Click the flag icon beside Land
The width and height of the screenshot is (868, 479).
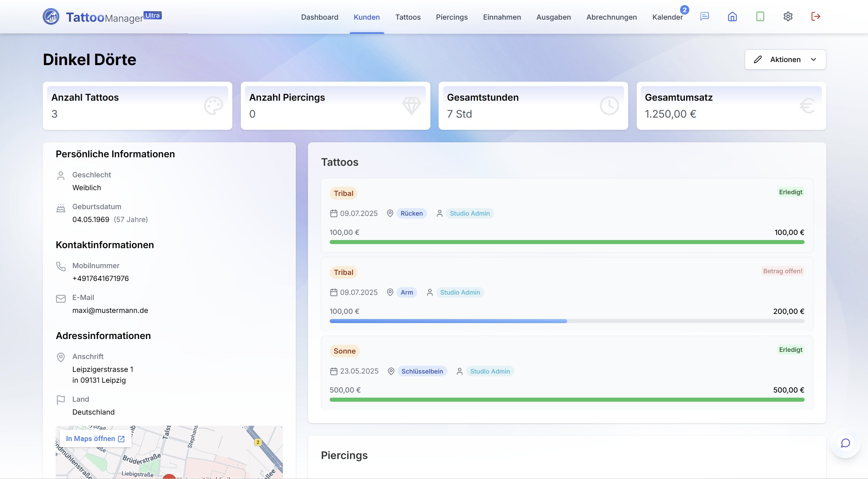click(61, 400)
